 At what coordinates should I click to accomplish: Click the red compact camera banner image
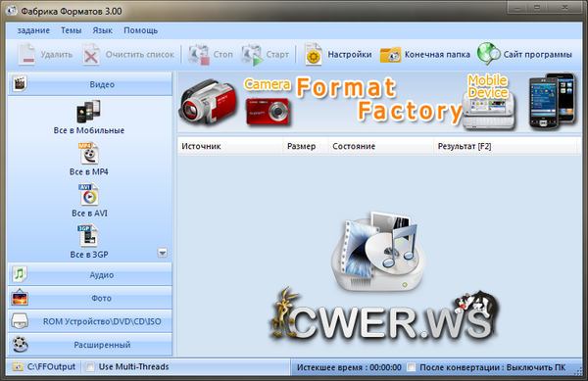tap(268, 112)
